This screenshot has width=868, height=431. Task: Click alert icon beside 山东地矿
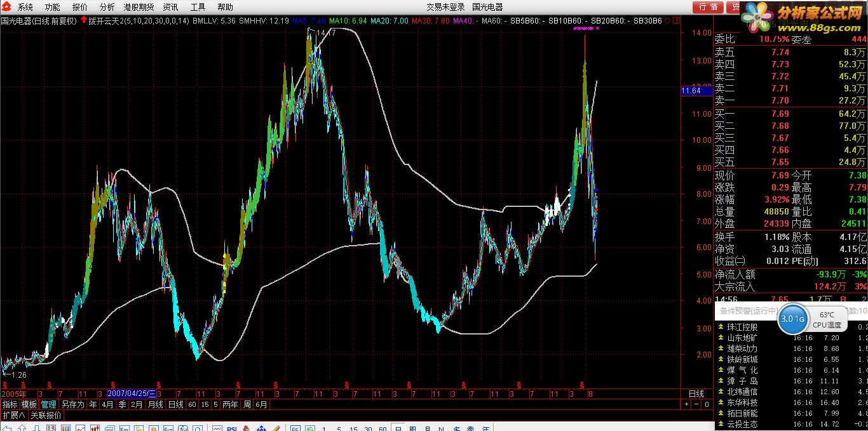[x=721, y=338]
